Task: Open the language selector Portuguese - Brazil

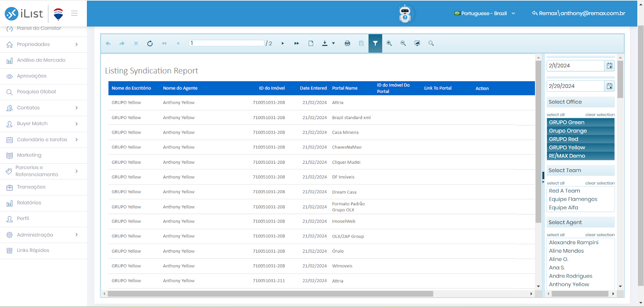Action: tap(485, 13)
